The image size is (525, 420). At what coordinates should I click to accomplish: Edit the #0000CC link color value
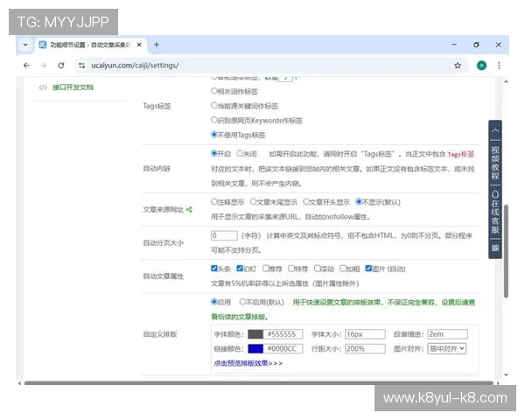pyautogui.click(x=283, y=349)
